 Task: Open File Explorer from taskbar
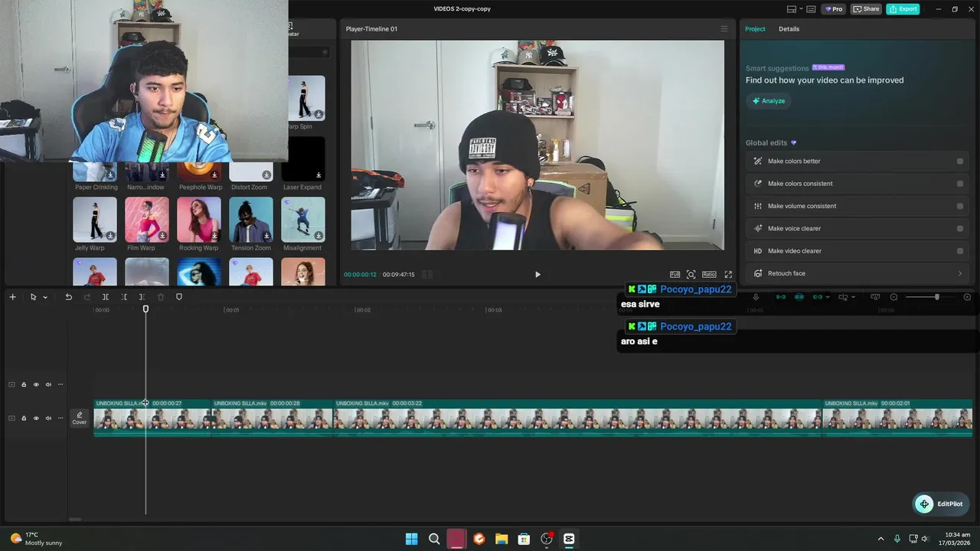pos(501,539)
